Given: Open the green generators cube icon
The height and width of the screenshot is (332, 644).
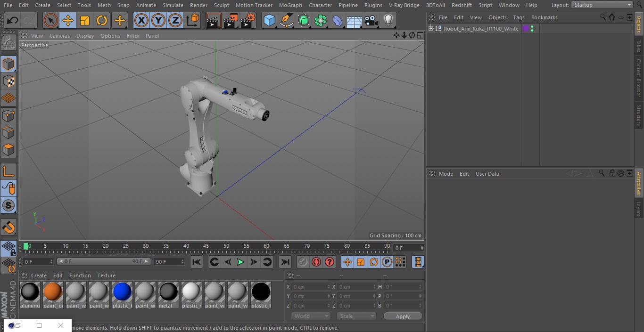Looking at the screenshot, I should [x=304, y=20].
